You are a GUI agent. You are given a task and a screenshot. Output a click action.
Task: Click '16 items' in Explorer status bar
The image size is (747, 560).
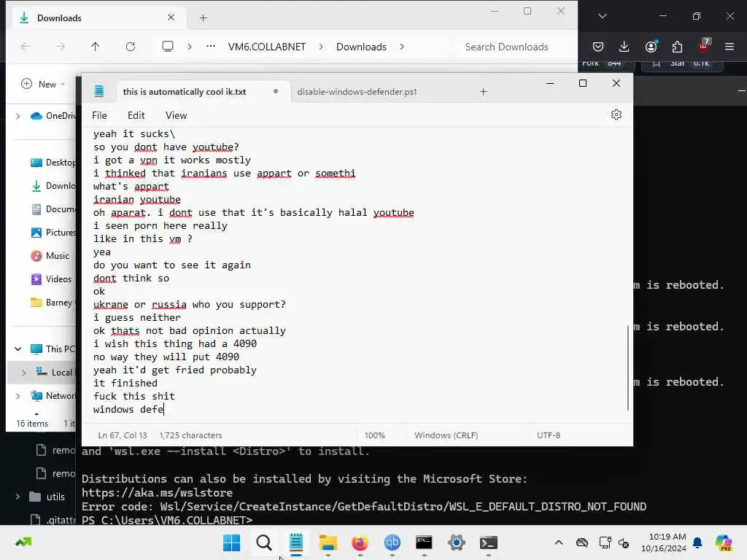[x=32, y=424]
